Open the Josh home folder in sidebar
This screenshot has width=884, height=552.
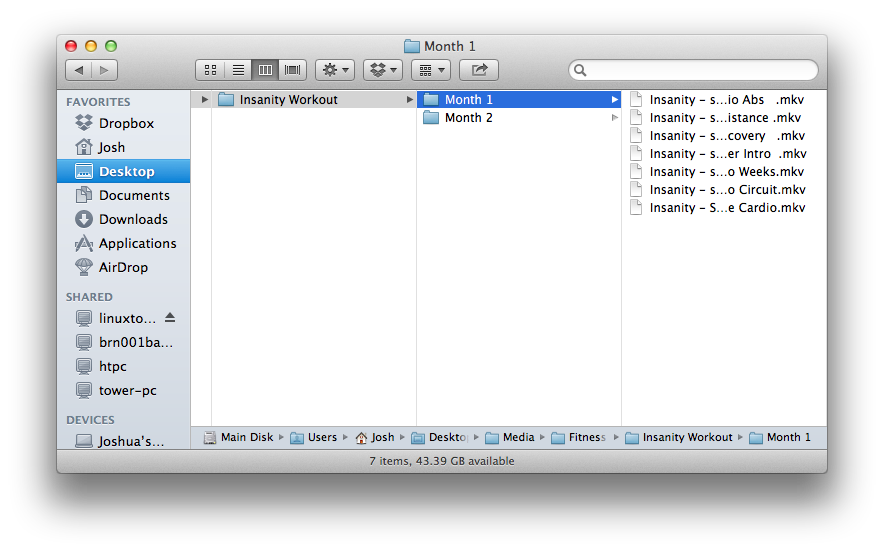click(x=123, y=147)
